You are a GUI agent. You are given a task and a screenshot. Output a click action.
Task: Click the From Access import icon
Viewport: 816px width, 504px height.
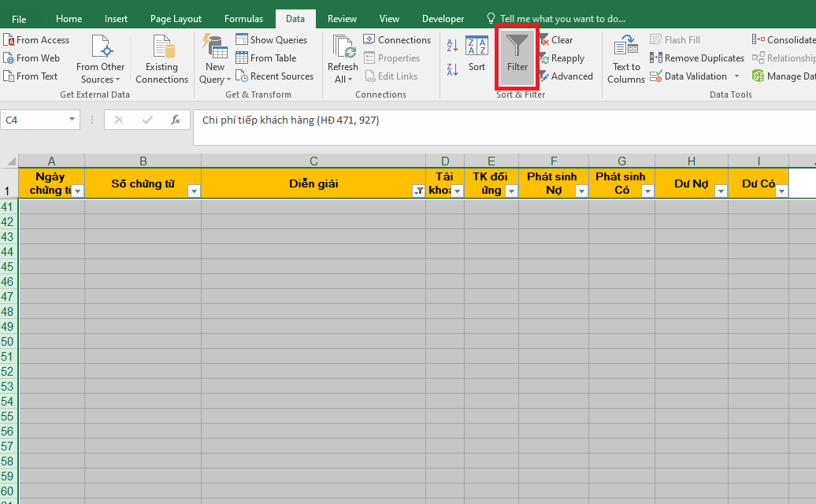9,40
